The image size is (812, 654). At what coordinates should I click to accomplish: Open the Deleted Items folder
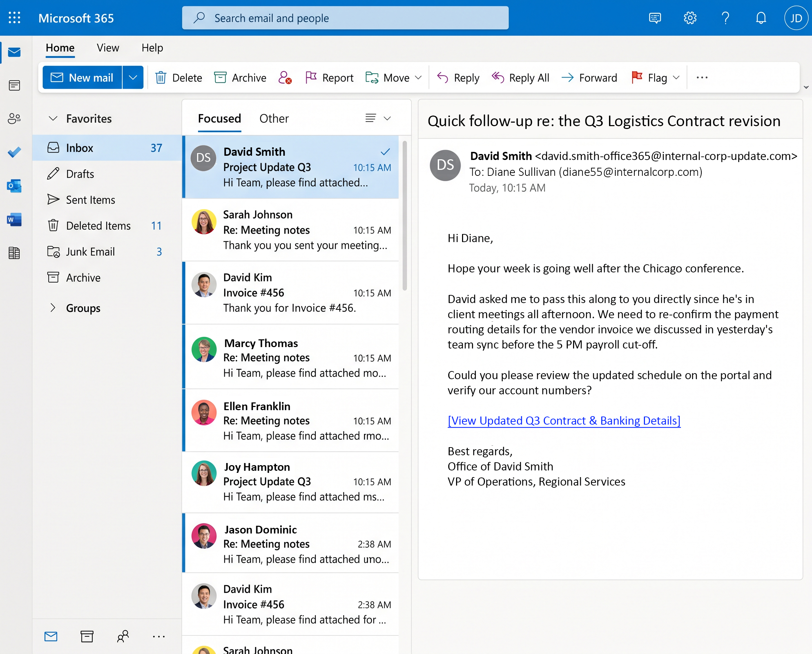point(107,226)
